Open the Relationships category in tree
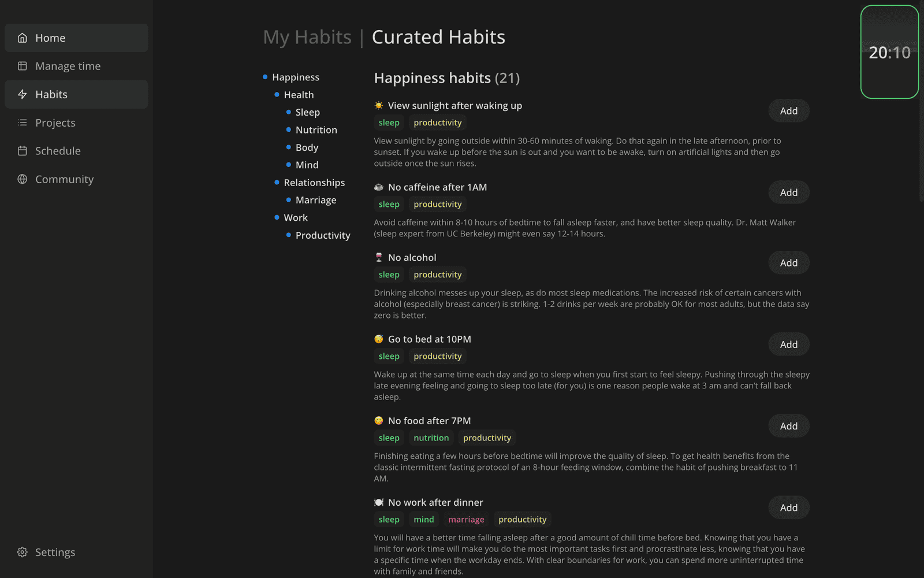The width and height of the screenshot is (924, 578). tap(314, 183)
